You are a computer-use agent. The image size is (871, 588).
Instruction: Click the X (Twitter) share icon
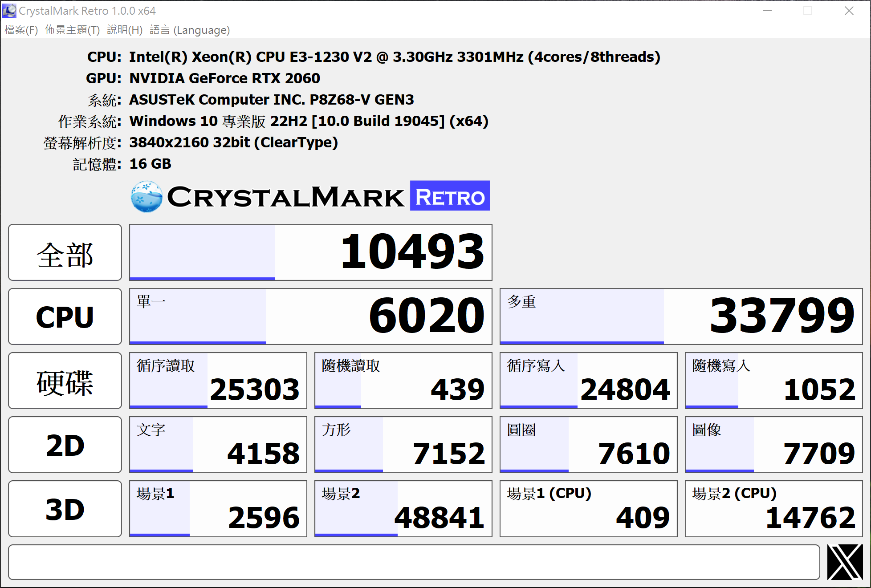coord(845,562)
